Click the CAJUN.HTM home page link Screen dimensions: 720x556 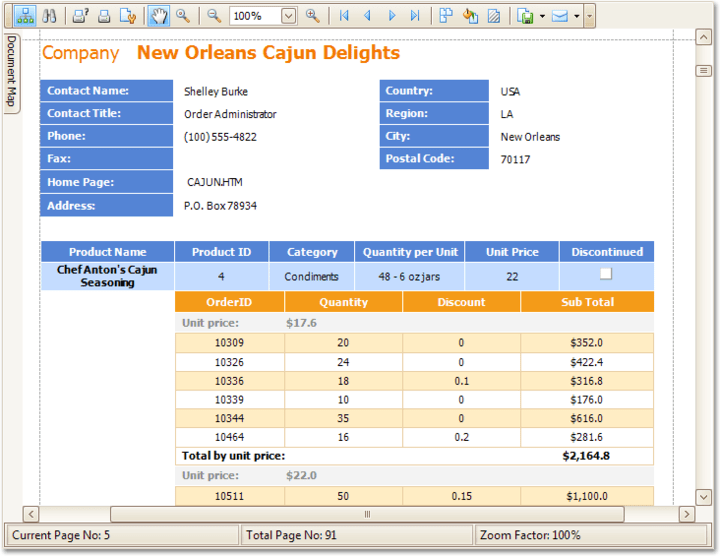click(x=214, y=182)
